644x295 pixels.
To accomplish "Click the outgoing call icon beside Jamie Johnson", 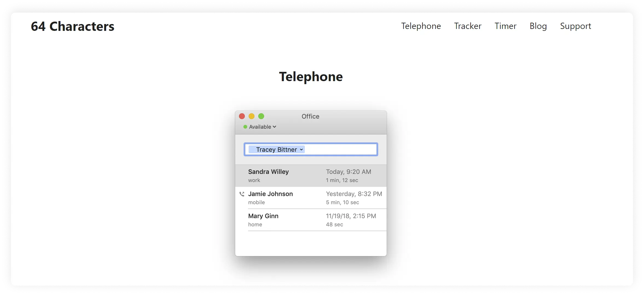I will pos(242,194).
